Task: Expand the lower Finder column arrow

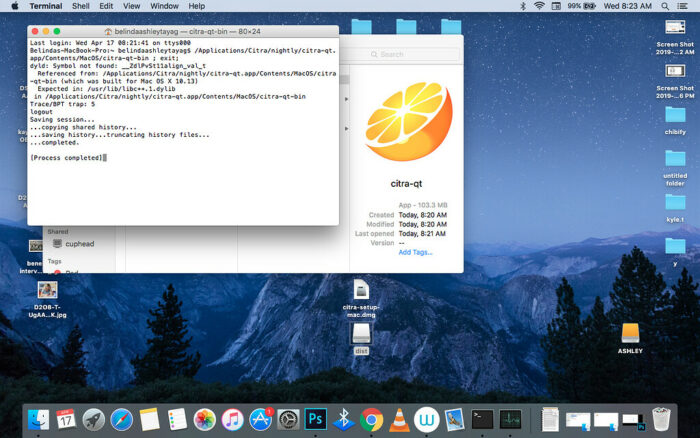Action: pos(346,129)
